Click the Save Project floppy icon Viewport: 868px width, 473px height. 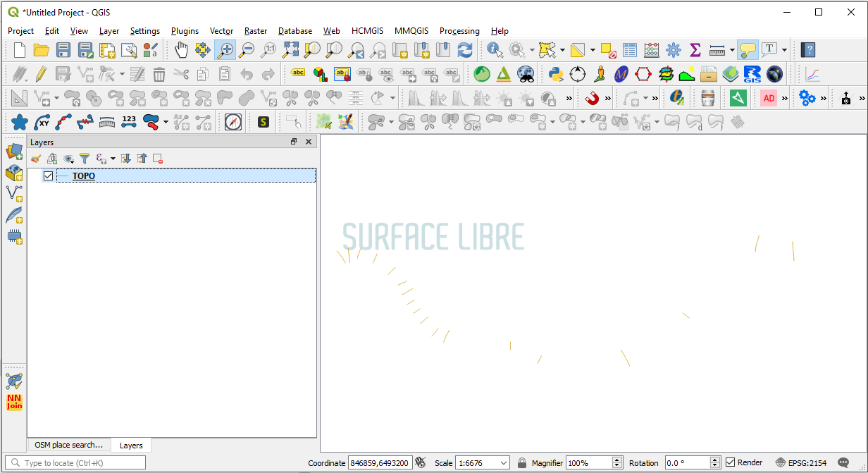pos(63,50)
